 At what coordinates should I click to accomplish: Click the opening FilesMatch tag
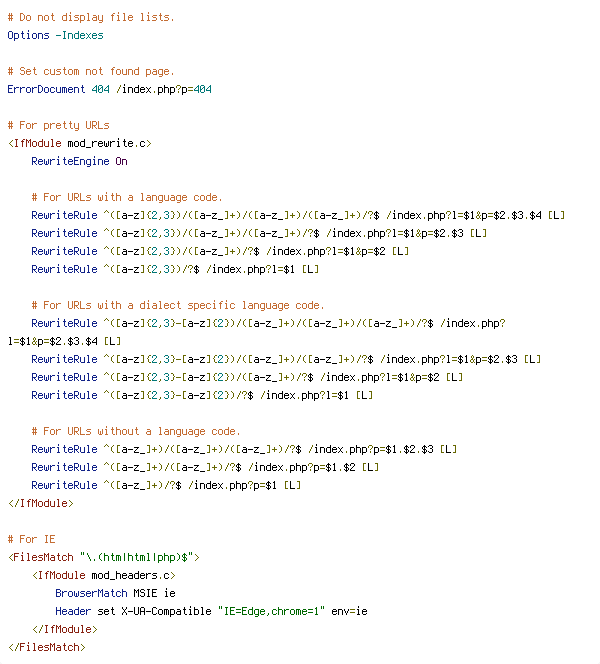pyautogui.click(x=104, y=557)
